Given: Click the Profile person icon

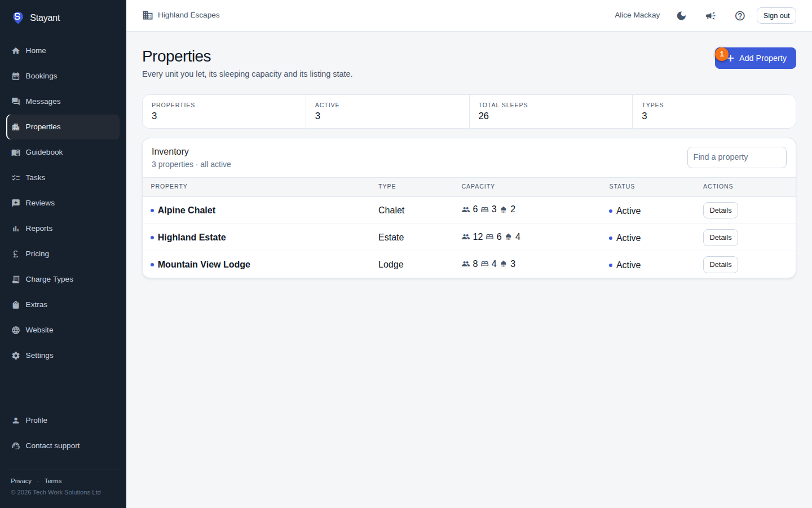Looking at the screenshot, I should pyautogui.click(x=16, y=421).
